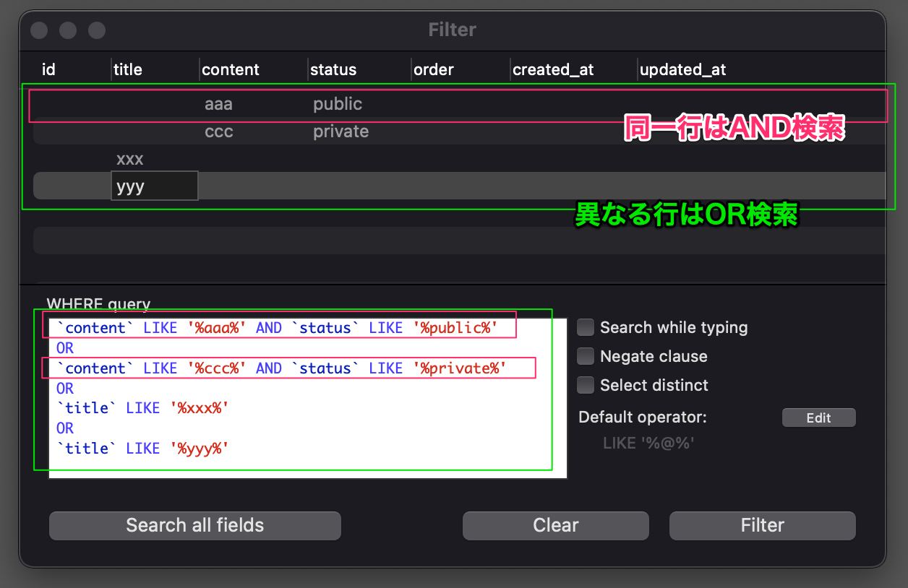
Task: Select the "yyy" title filter field
Action: coord(154,186)
